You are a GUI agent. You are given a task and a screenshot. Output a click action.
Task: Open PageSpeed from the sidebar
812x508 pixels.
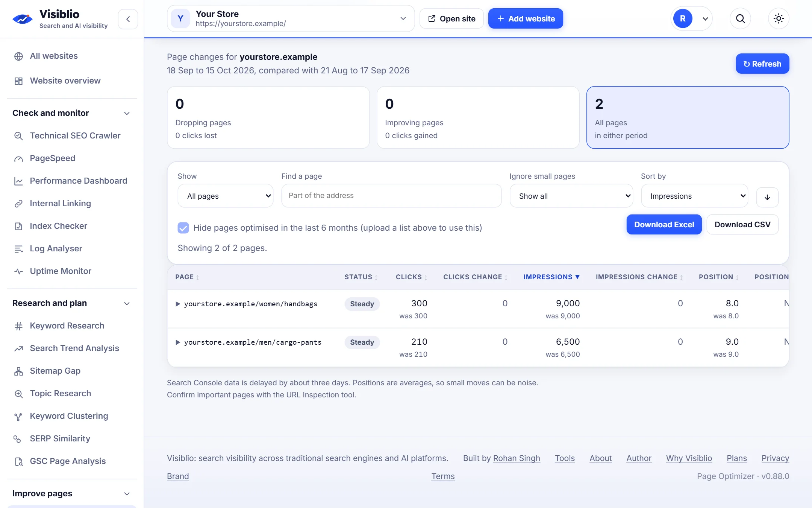(71, 158)
